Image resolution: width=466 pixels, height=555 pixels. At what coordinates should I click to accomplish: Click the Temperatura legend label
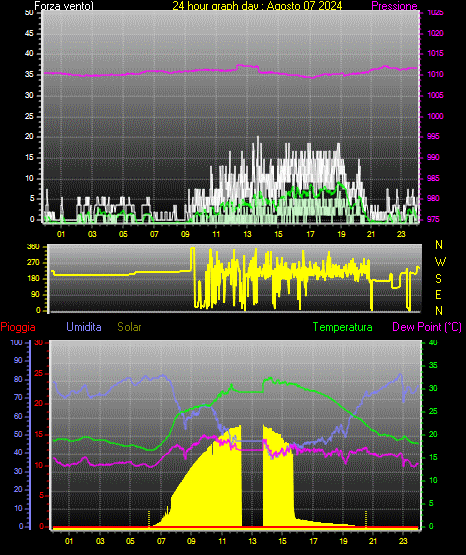click(343, 327)
